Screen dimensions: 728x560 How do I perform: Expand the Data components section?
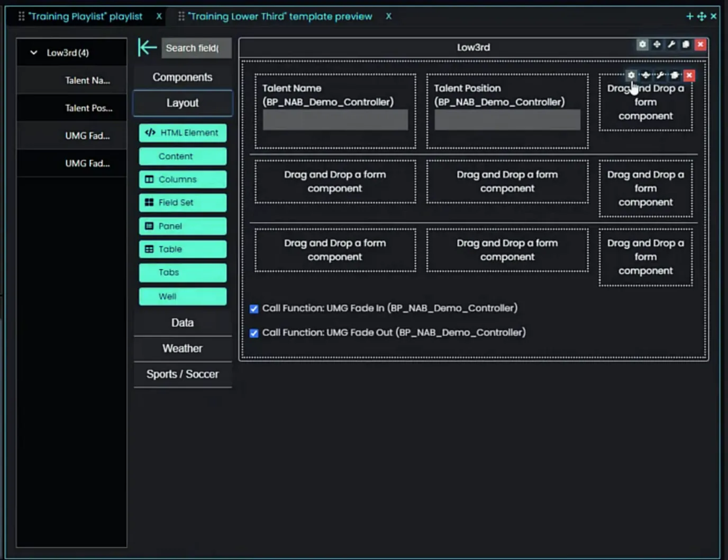coord(183,323)
